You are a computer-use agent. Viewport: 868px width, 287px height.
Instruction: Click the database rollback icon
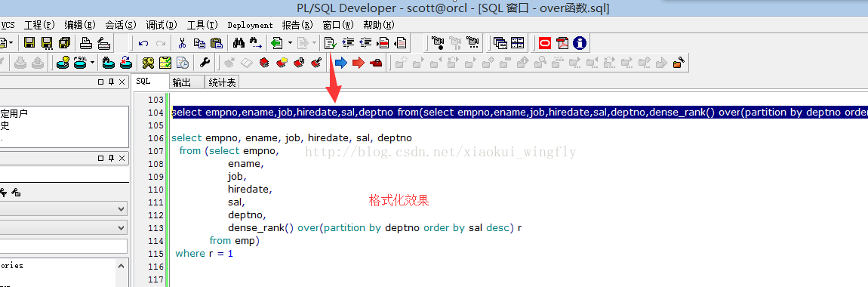pyautogui.click(x=125, y=63)
